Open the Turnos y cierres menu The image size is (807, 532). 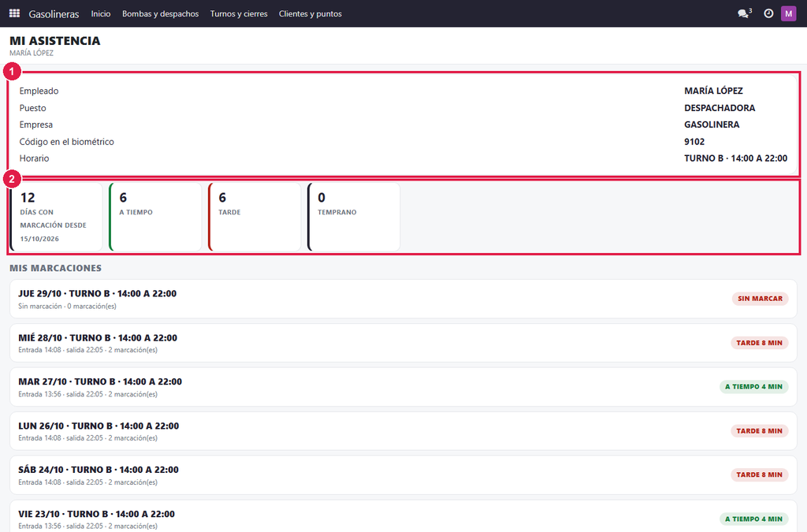tap(239, 14)
